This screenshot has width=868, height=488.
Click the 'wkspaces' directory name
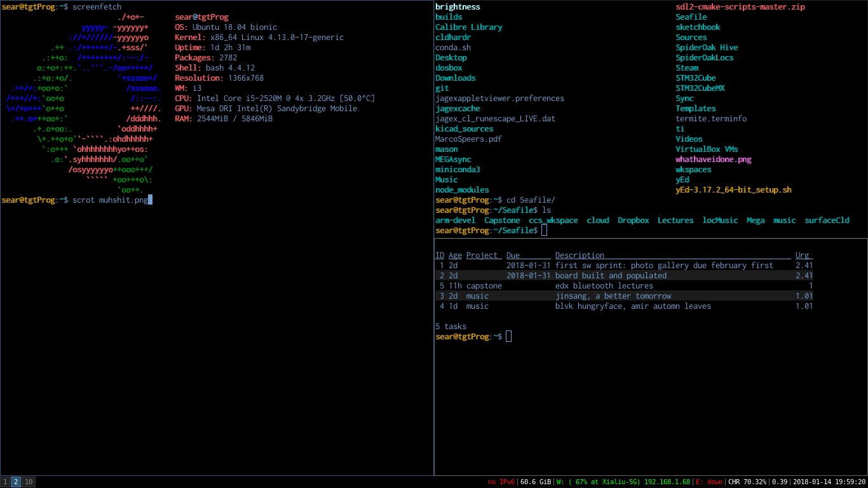(693, 170)
